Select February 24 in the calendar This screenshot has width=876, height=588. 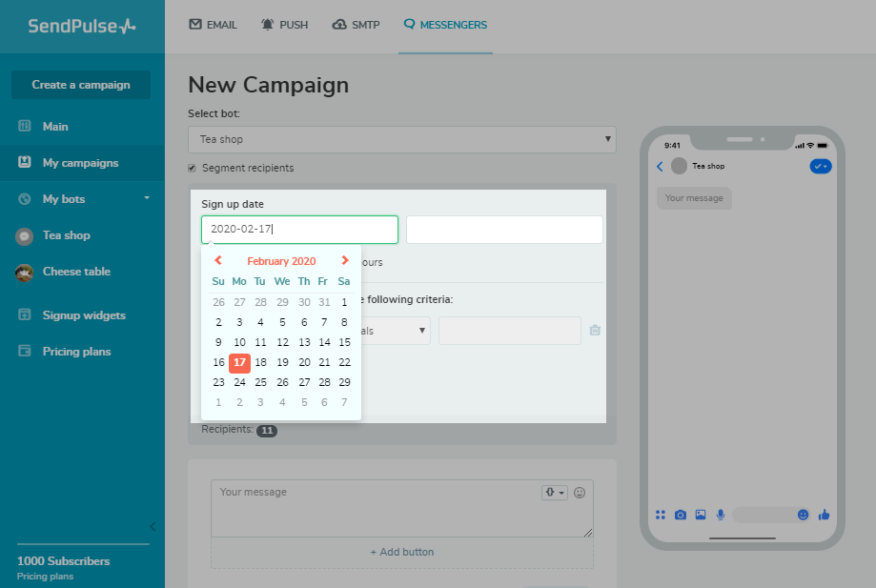click(x=239, y=382)
